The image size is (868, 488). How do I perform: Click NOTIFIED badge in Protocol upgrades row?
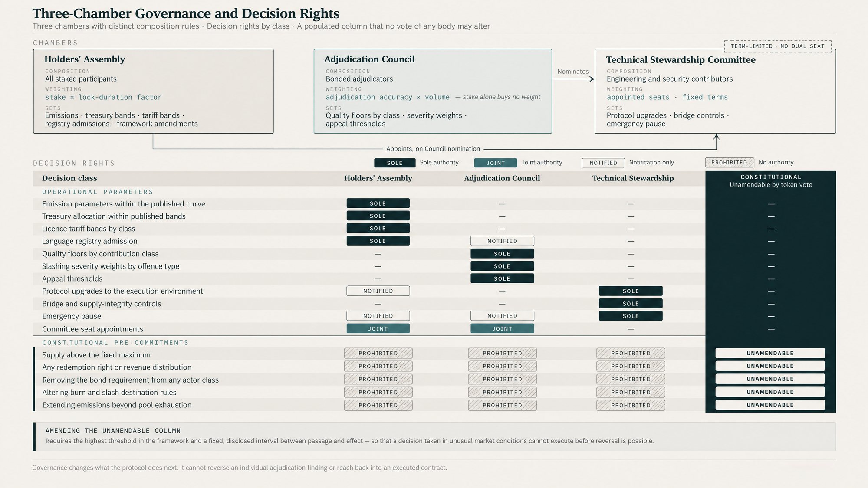pyautogui.click(x=378, y=291)
